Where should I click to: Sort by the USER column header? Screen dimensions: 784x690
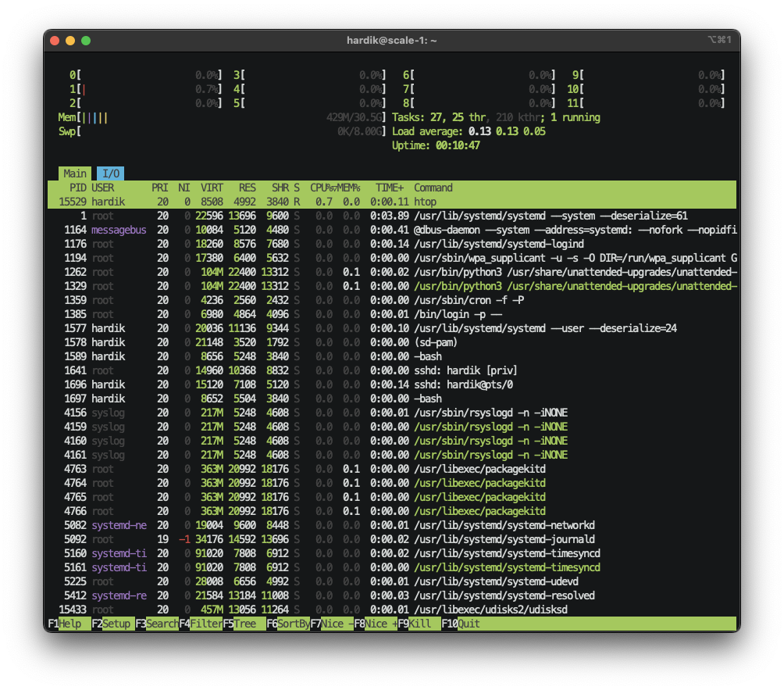coord(103,188)
